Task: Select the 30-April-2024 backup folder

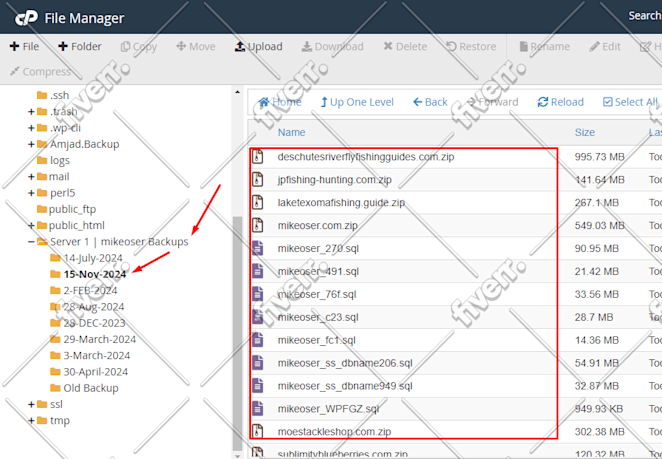Action: click(89, 372)
